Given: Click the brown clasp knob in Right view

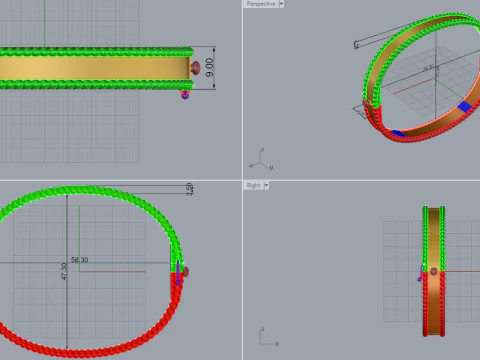Looking at the screenshot, I should [434, 271].
